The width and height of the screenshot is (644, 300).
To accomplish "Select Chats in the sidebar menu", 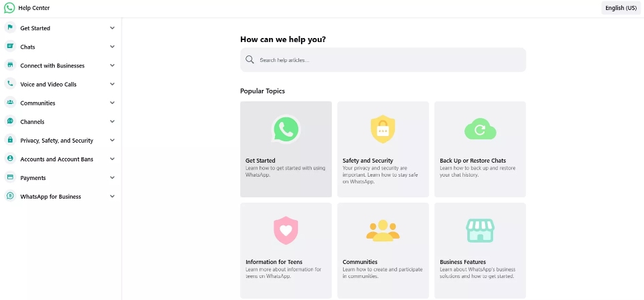I will click(x=28, y=47).
